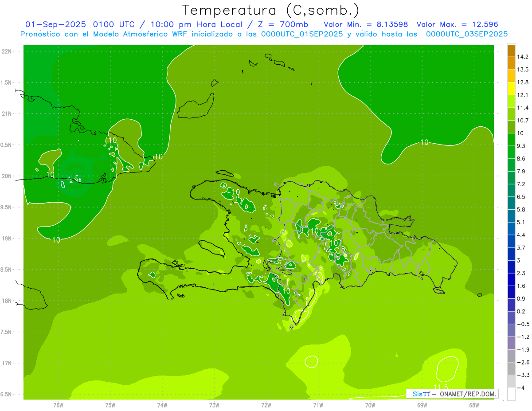Click the '20N' latitude label
This screenshot has height=411, width=532.
tap(7, 176)
